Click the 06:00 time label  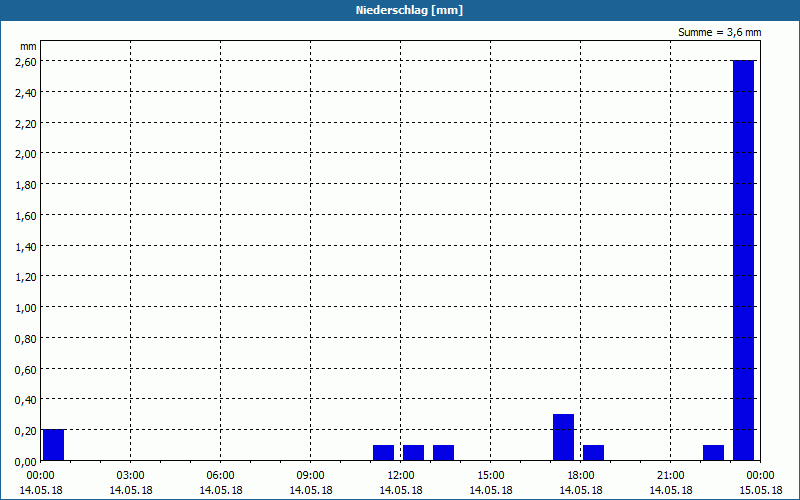tap(220, 476)
